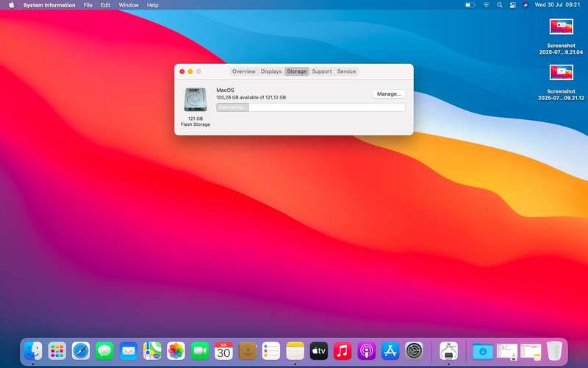Open the Apple menu
The height and width of the screenshot is (368, 588).
coord(11,5)
